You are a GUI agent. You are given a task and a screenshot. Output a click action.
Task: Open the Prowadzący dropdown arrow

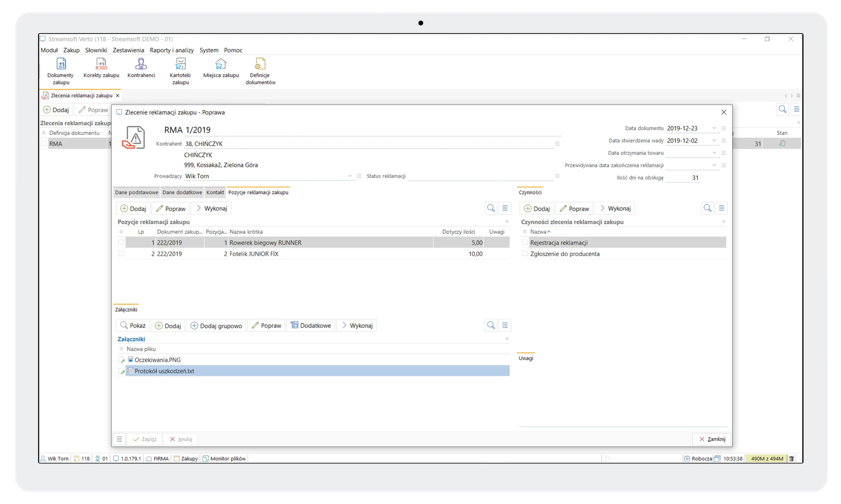click(x=350, y=176)
